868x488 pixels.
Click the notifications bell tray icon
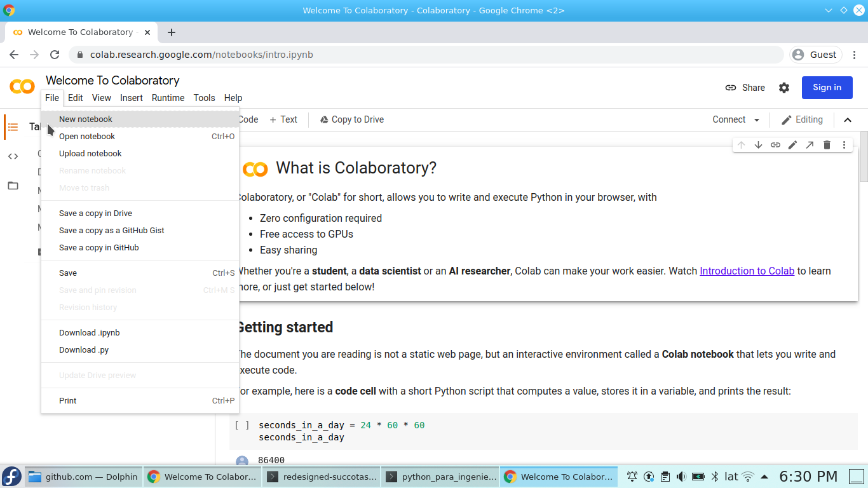tap(632, 477)
